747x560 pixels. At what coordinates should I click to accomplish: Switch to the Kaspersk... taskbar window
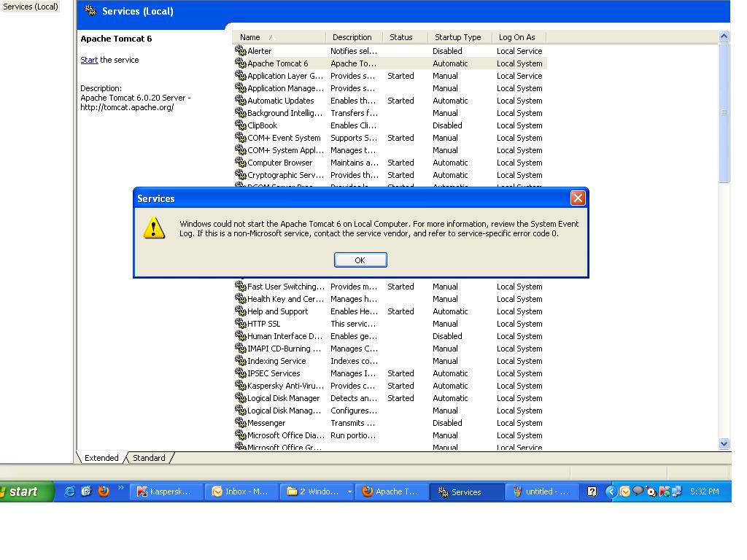(x=166, y=491)
